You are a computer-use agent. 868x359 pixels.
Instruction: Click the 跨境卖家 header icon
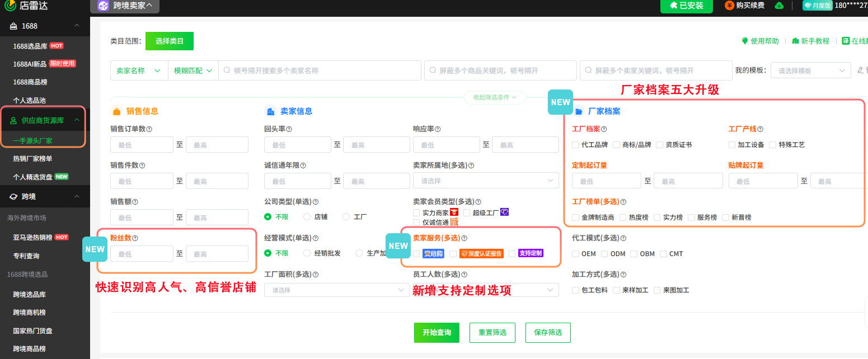[103, 6]
